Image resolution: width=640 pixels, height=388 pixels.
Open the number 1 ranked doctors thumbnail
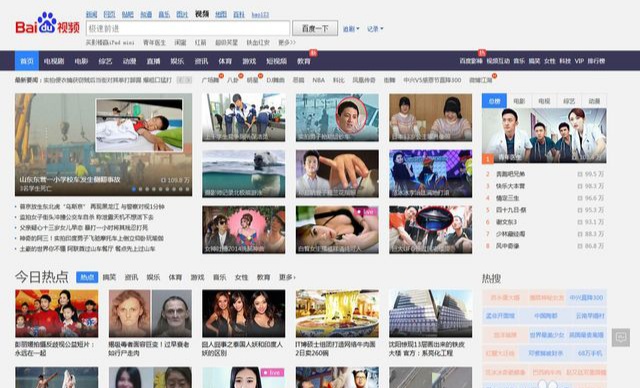coord(544,136)
